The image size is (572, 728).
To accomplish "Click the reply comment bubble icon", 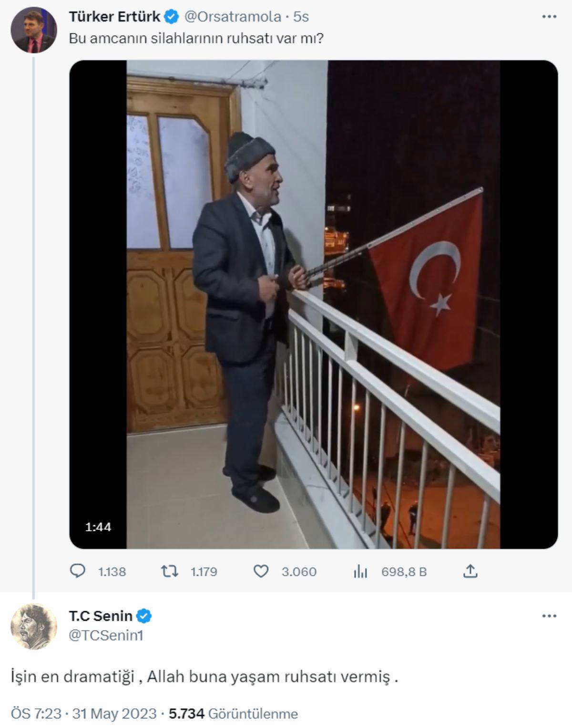I will pyautogui.click(x=78, y=571).
